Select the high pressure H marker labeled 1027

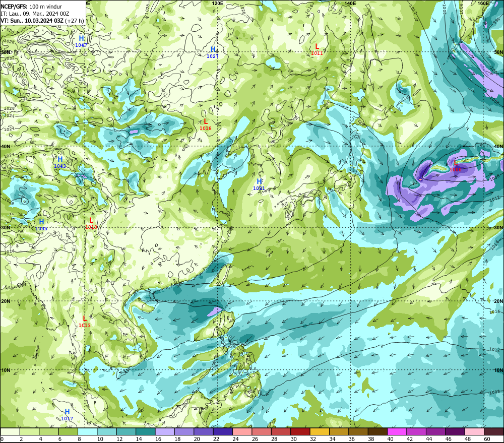213,49
